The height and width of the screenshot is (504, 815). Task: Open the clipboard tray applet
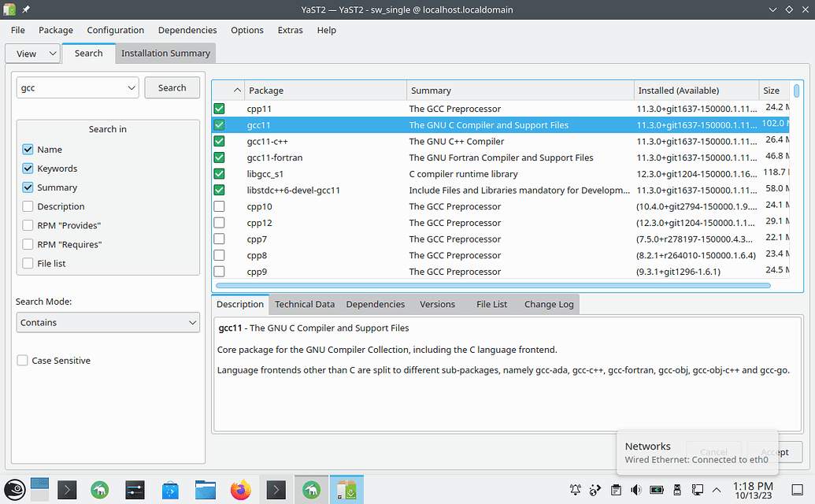pos(616,490)
